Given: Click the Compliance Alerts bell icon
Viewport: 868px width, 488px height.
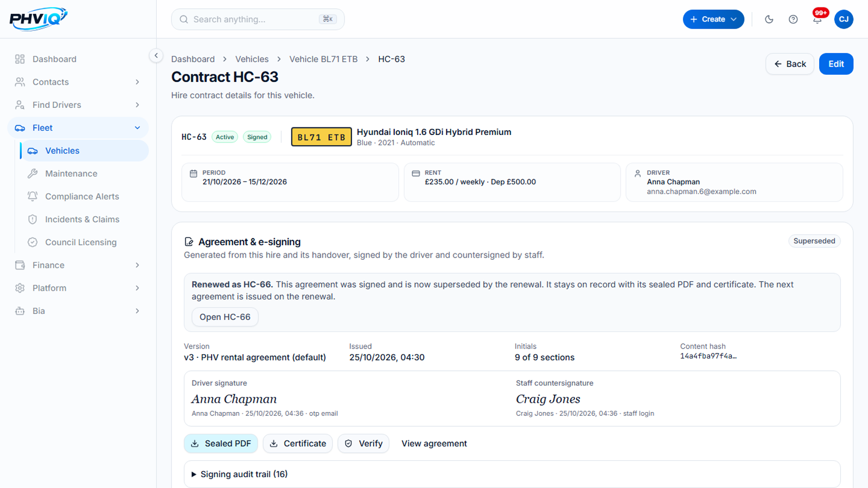Looking at the screenshot, I should point(33,196).
